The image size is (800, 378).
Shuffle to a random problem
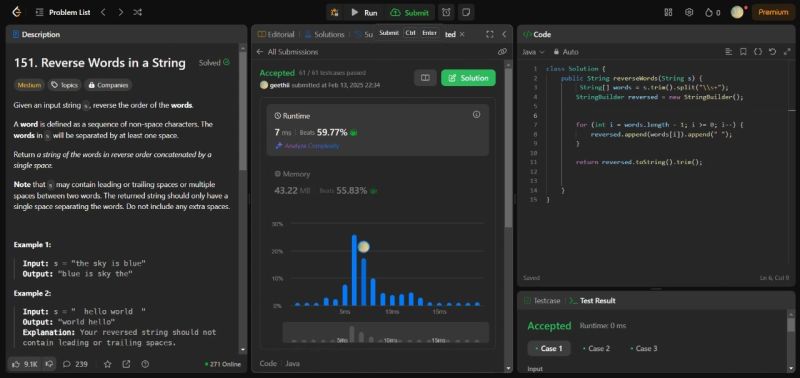[137, 12]
